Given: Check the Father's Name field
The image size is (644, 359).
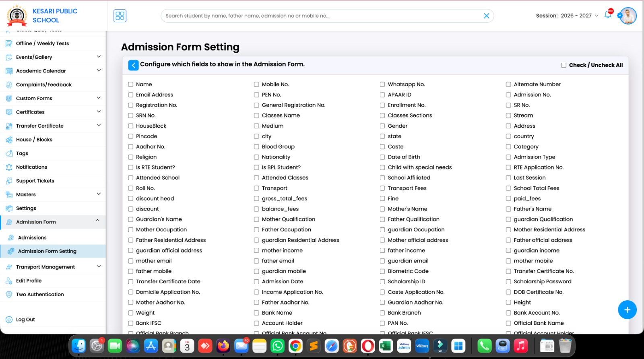Looking at the screenshot, I should pyautogui.click(x=508, y=209).
